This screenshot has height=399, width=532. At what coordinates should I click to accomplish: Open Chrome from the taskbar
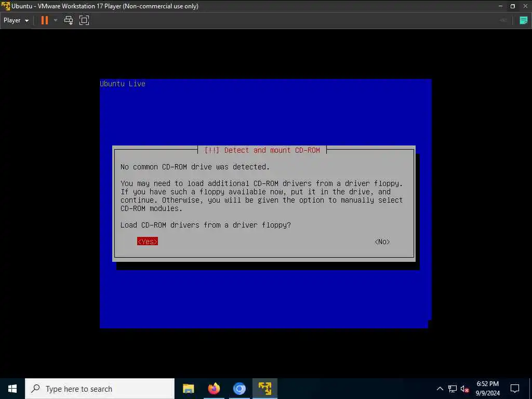[x=239, y=389]
